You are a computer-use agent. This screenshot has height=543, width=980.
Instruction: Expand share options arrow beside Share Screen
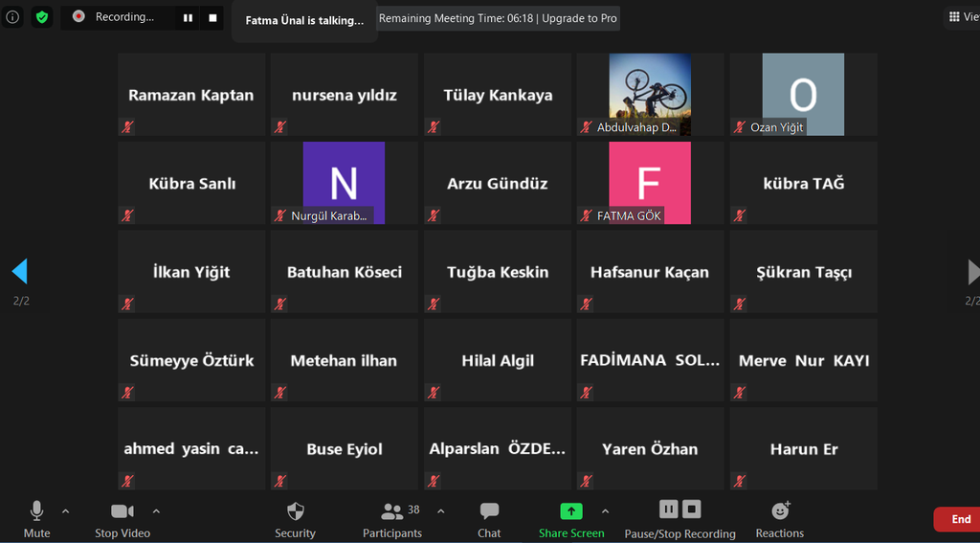pos(605,510)
